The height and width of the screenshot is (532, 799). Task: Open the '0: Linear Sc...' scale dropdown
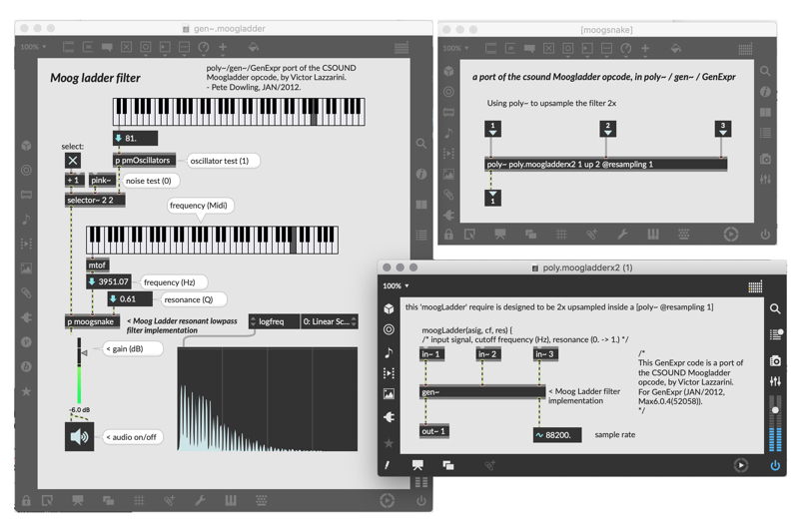[330, 321]
